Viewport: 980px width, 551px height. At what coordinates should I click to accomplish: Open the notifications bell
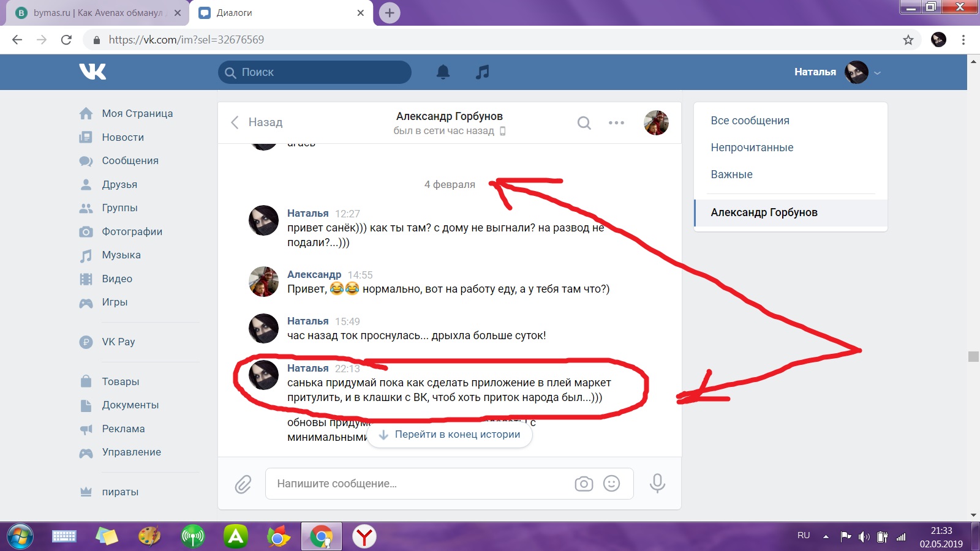[x=443, y=72]
